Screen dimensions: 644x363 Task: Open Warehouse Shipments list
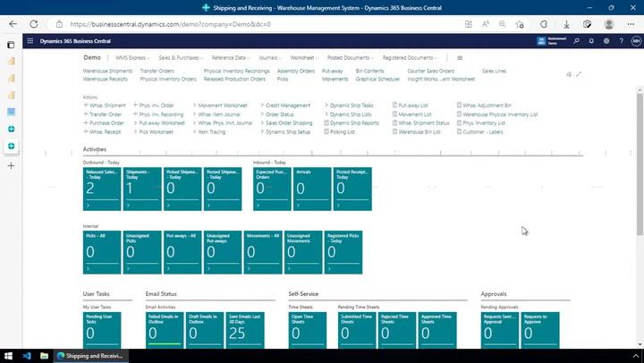pos(107,71)
